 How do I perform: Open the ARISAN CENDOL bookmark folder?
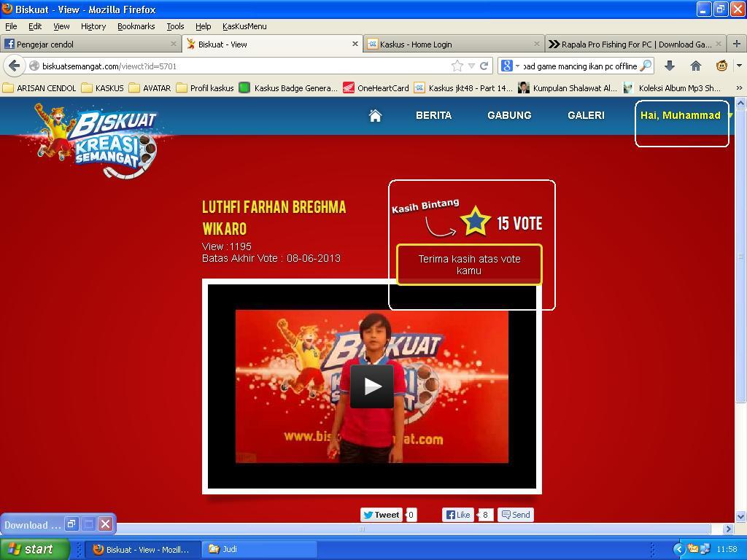pos(39,88)
